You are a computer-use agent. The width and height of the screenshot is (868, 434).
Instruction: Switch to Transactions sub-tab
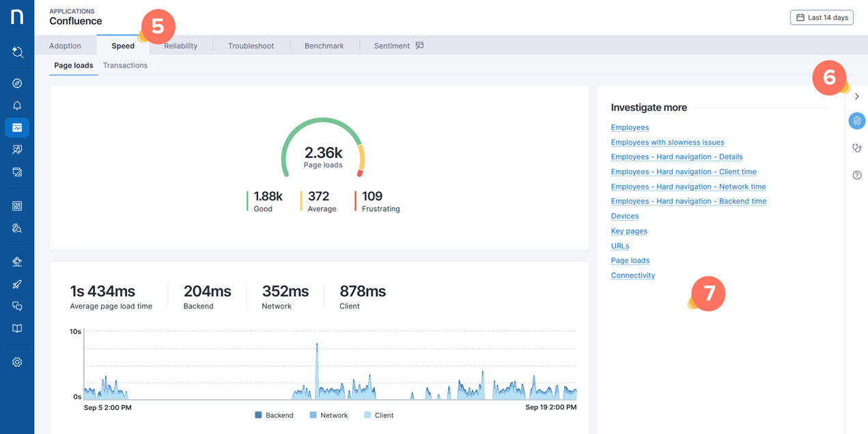click(x=125, y=66)
